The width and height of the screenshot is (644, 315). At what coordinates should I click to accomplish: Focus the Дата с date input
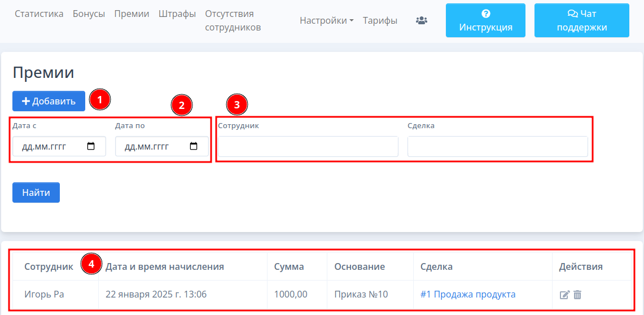[x=59, y=146]
